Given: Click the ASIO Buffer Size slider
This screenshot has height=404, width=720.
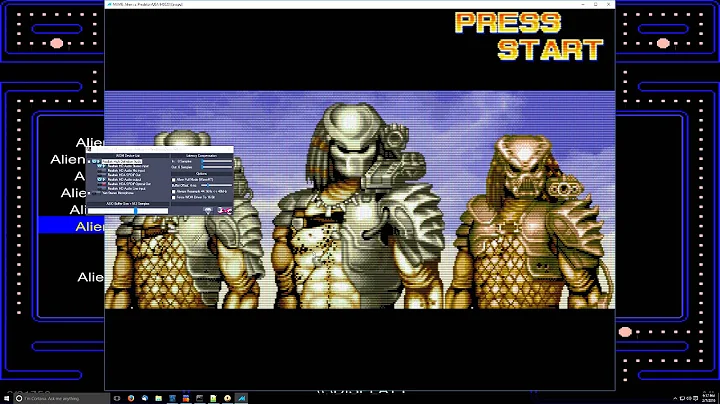Looking at the screenshot, I should pyautogui.click(x=128, y=211).
